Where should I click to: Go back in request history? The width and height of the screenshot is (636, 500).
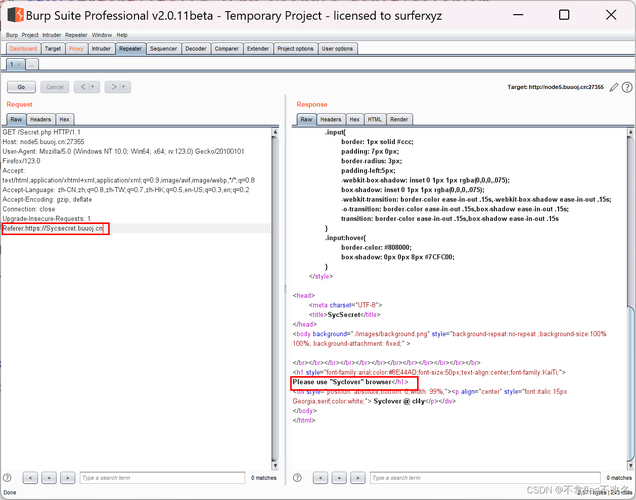[87, 87]
